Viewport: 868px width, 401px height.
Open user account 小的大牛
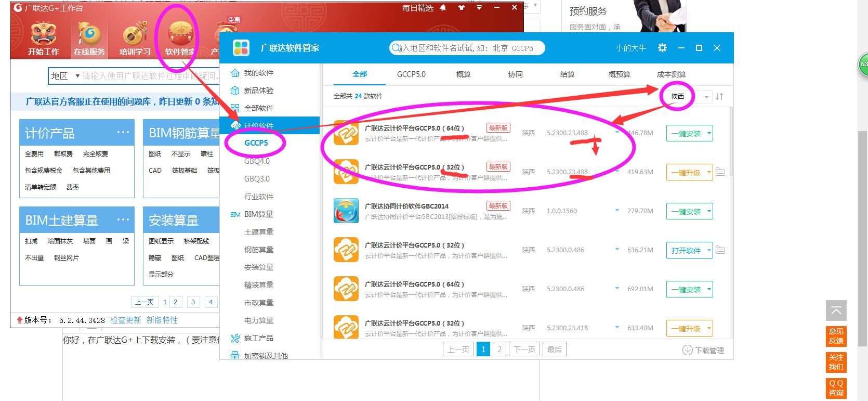click(631, 48)
